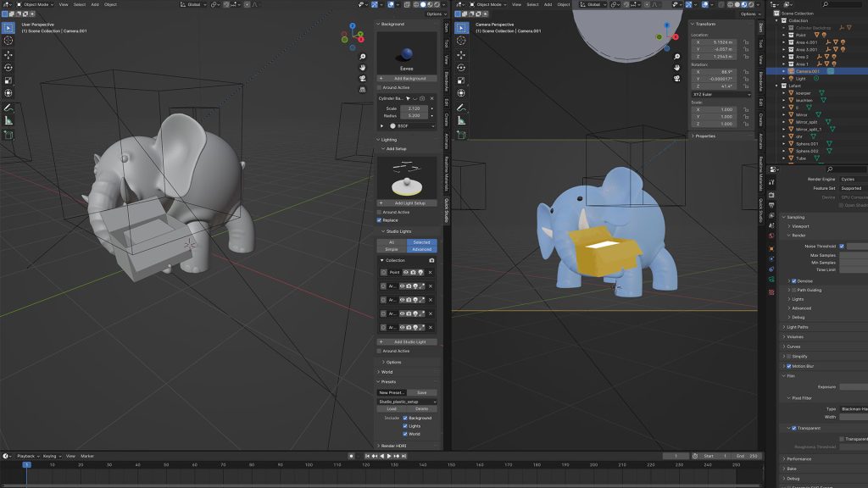
Task: Open the Studio_plastic_setup preset dropdown
Action: click(x=407, y=402)
